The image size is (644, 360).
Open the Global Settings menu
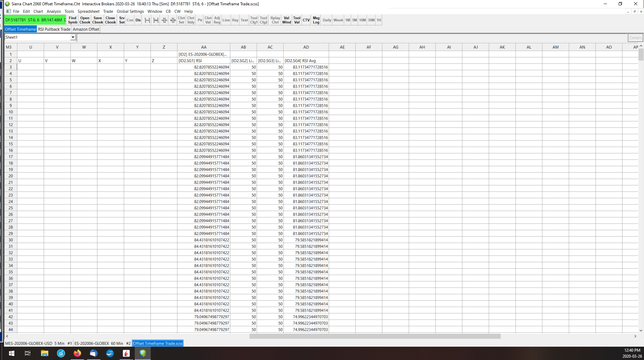[x=130, y=11]
